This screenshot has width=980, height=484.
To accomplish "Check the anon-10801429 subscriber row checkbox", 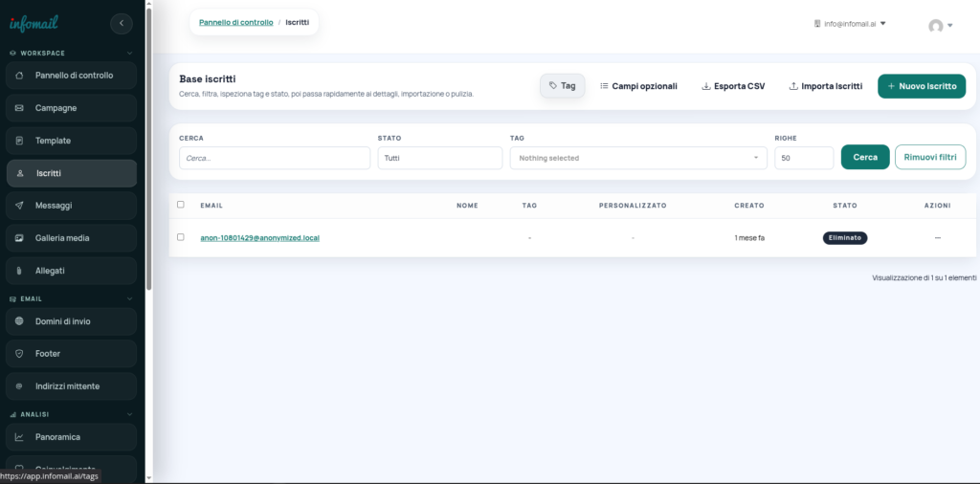I will [181, 237].
